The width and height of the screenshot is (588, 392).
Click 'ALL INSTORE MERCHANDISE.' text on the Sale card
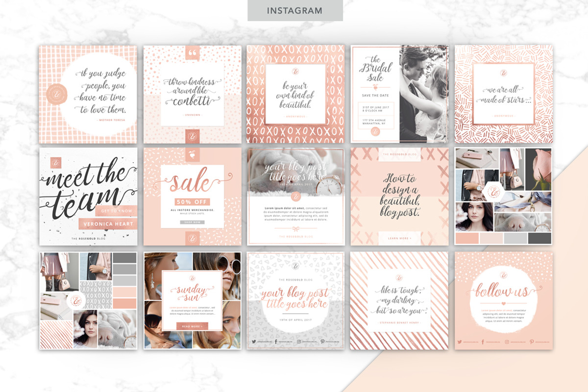[192, 210]
